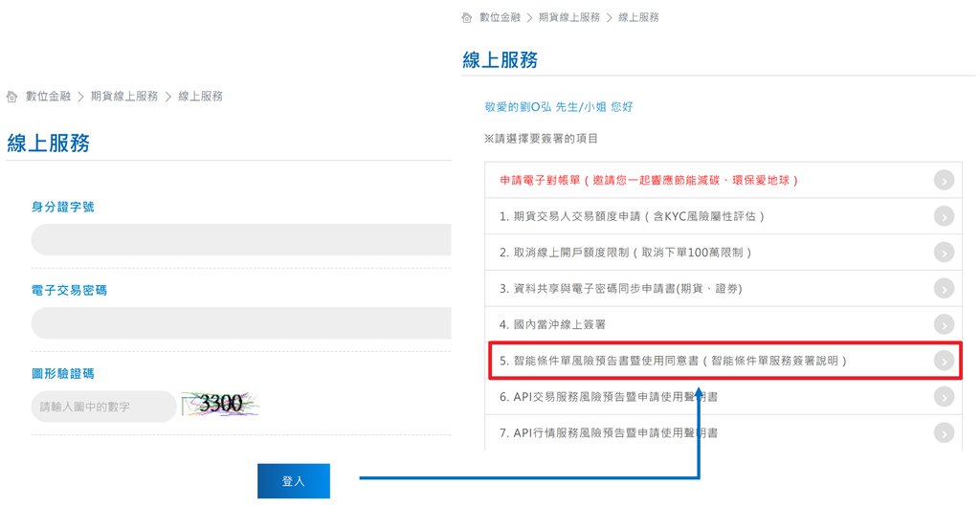The width and height of the screenshot is (980, 507).
Task: Click arrow icon on 資料共享與電子密碼同步 row
Action: (x=944, y=289)
